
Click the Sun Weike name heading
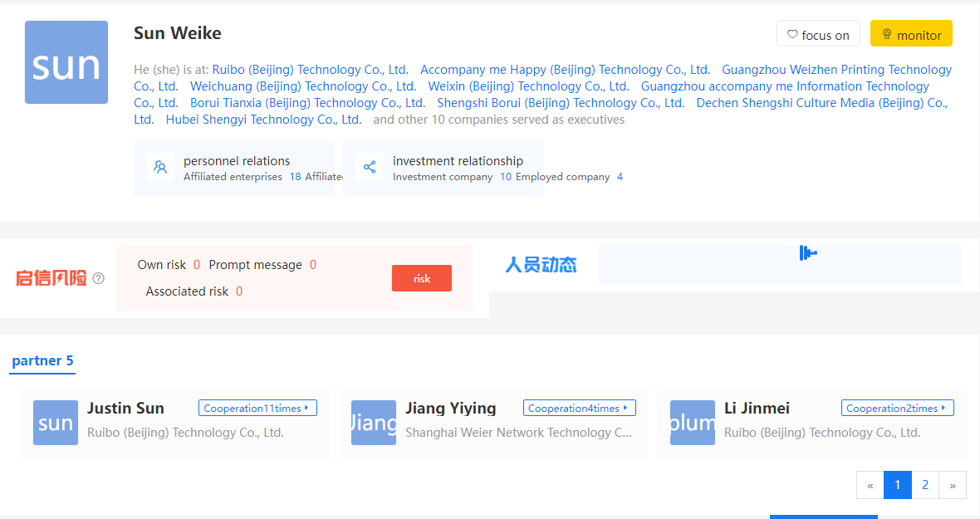point(178,33)
